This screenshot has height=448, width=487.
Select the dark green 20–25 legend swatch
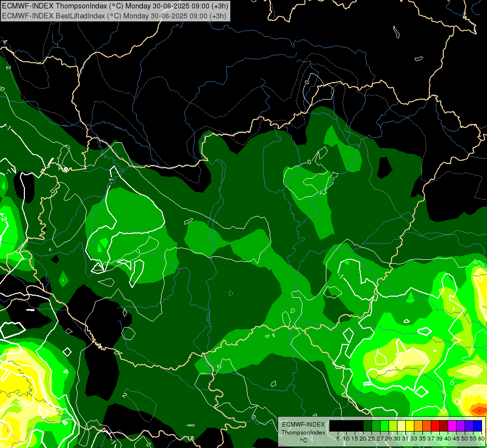[368, 426]
